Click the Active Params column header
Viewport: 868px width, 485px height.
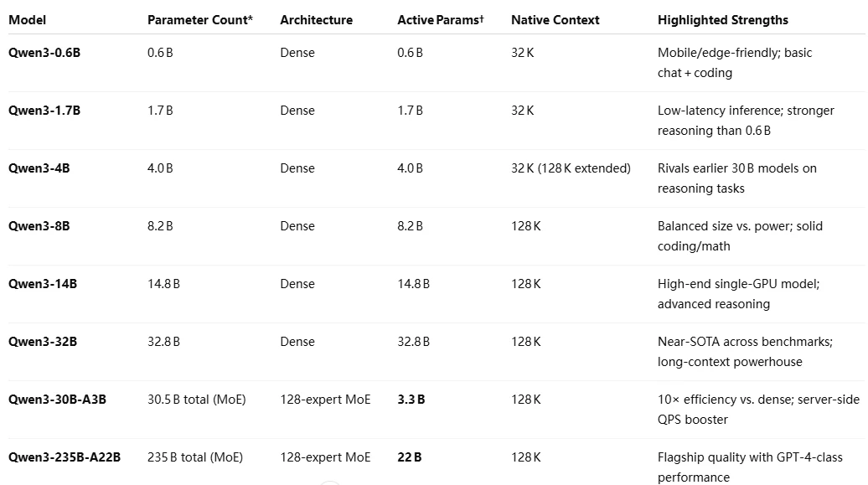[441, 20]
